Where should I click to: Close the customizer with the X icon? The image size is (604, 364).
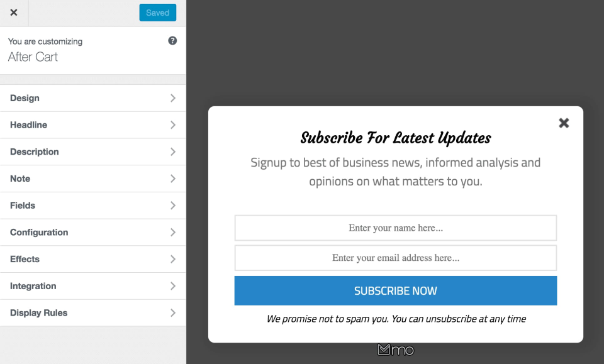coord(13,13)
